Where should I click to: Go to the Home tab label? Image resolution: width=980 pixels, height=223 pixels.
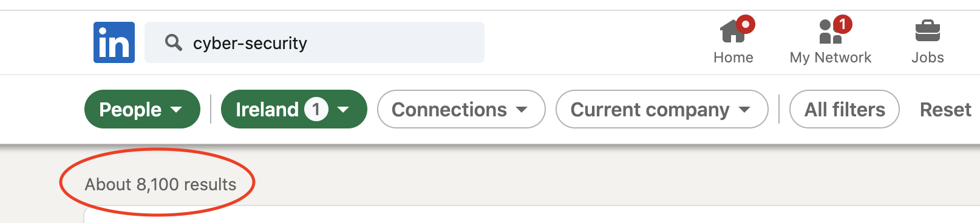[x=733, y=58]
